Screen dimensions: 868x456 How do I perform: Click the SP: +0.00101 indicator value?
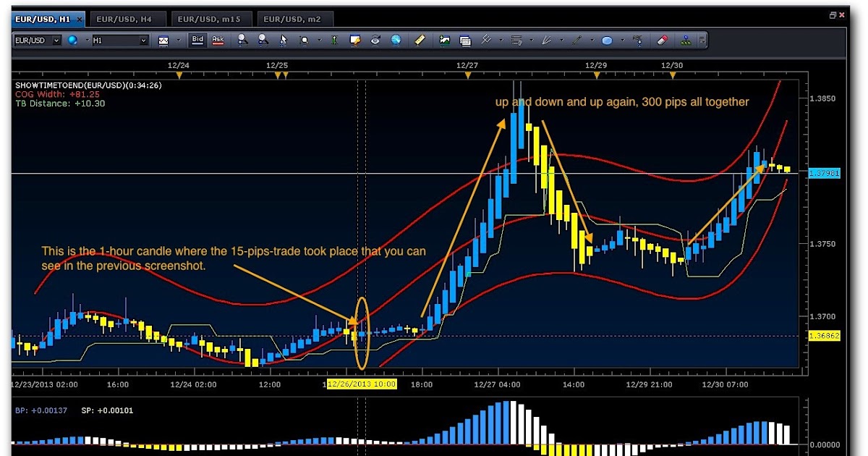tap(107, 410)
